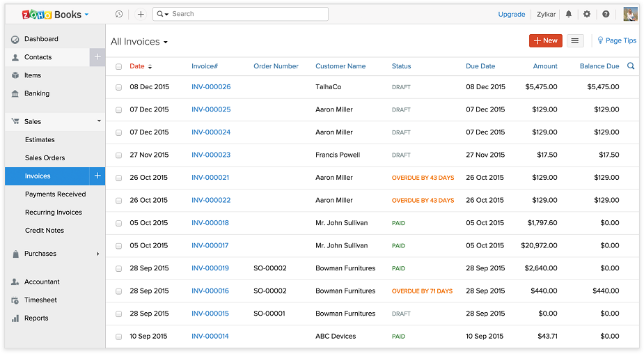Select checkbox for INV-000023
This screenshot has height=354, width=644.
[x=118, y=155]
